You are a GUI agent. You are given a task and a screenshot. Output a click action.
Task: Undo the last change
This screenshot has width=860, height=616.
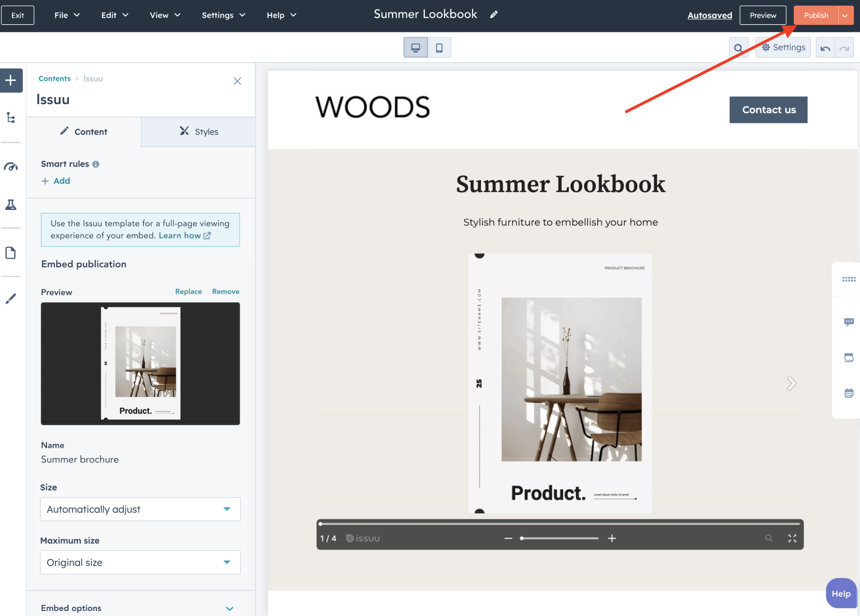point(825,48)
